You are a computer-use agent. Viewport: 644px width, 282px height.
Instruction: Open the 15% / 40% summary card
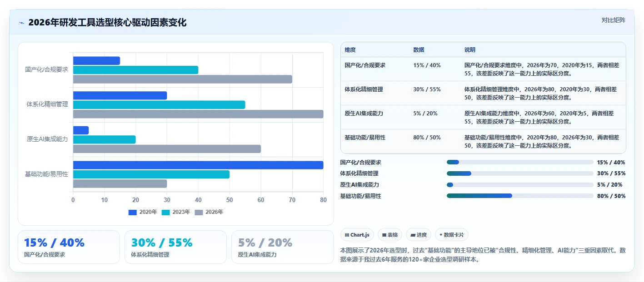tap(69, 247)
